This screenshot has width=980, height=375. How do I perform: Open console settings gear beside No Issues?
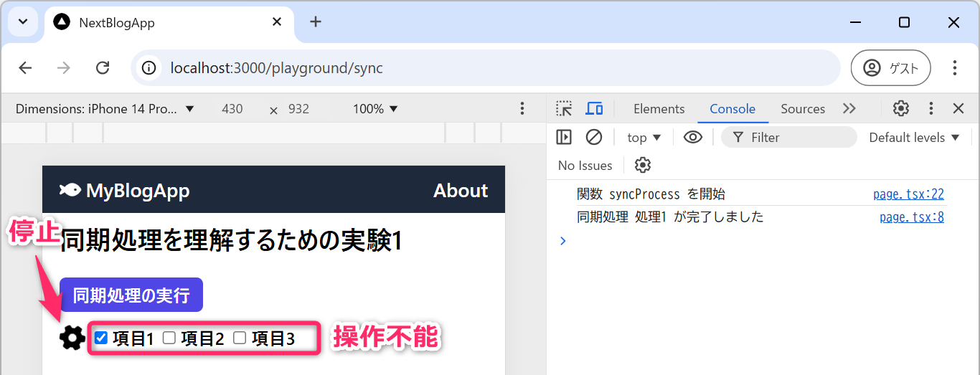point(643,166)
